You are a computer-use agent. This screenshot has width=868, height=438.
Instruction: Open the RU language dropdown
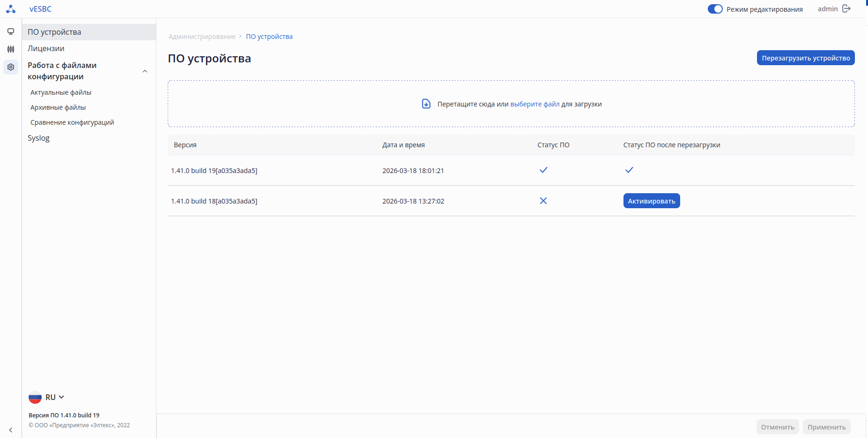(x=55, y=397)
